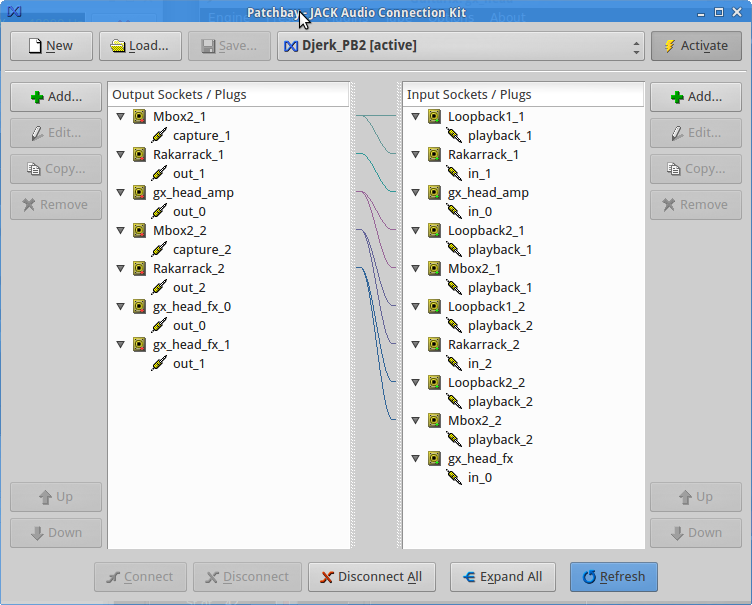
Task: Click plug icon beside gx_head_fx in_0
Action: click(454, 477)
